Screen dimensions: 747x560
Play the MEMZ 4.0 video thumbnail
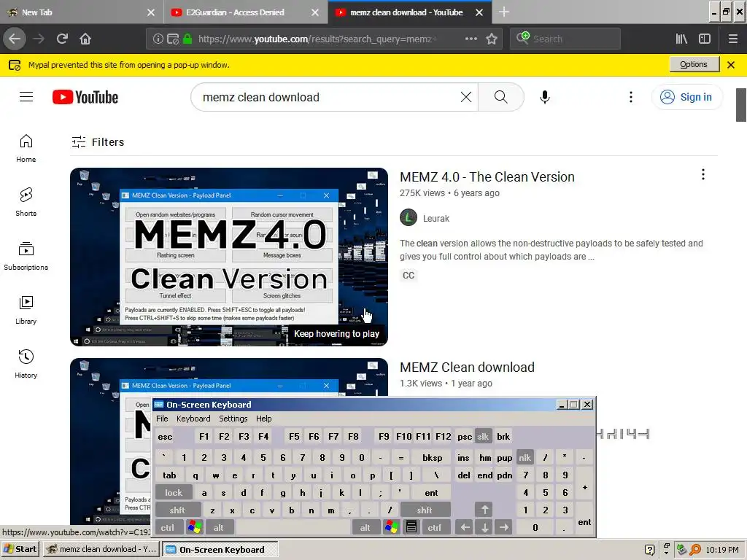click(x=228, y=257)
